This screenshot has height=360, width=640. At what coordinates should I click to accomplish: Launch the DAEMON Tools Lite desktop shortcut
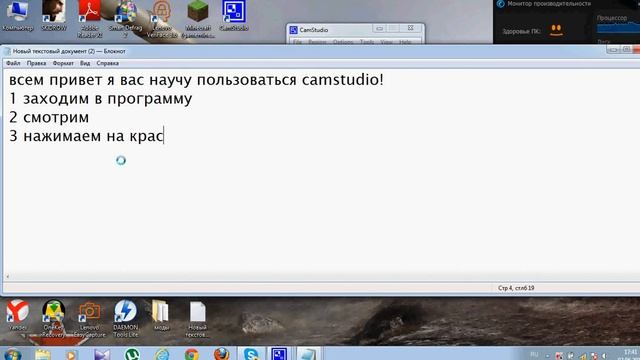125,318
